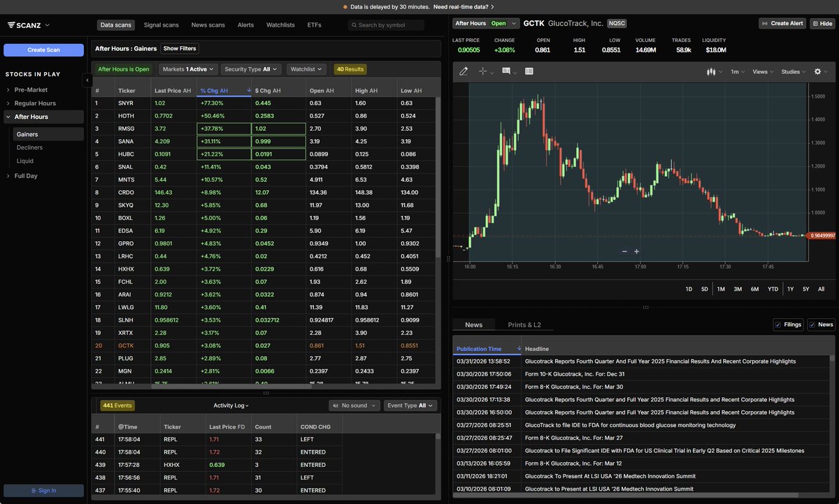Set chart range to 1M

click(x=721, y=289)
